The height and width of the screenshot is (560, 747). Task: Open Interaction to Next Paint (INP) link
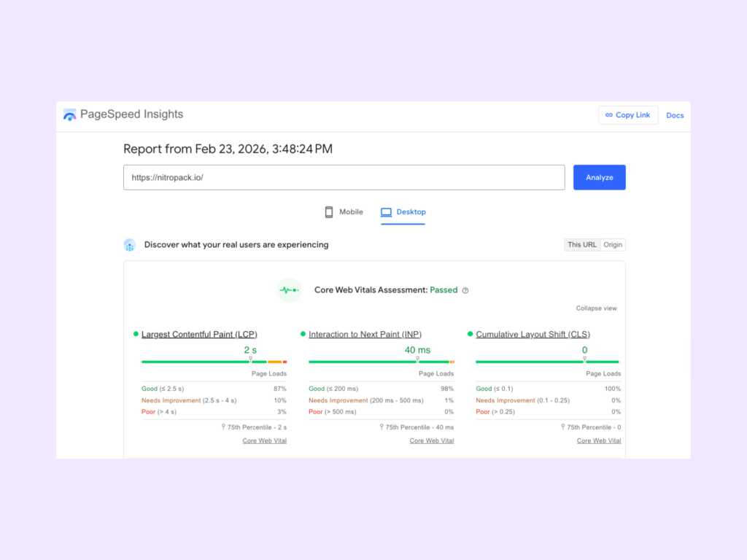pyautogui.click(x=365, y=334)
